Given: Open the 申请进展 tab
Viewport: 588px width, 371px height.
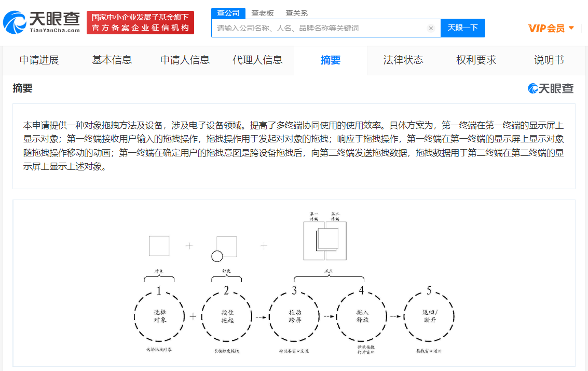Looking at the screenshot, I should point(39,60).
